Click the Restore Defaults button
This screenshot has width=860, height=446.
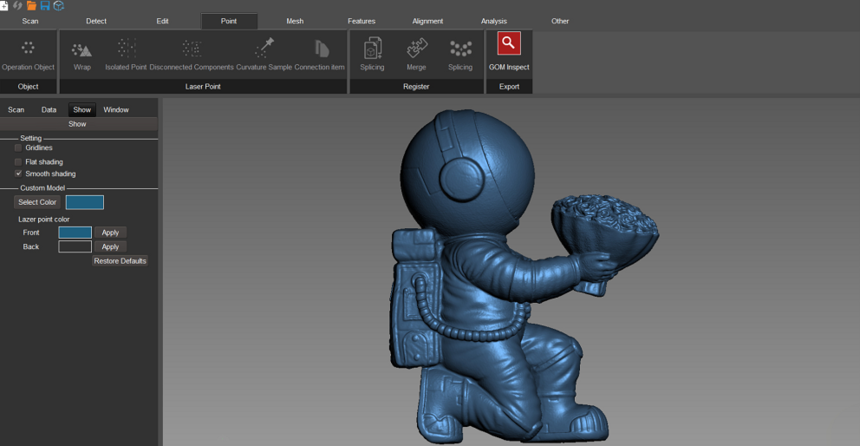tap(120, 261)
